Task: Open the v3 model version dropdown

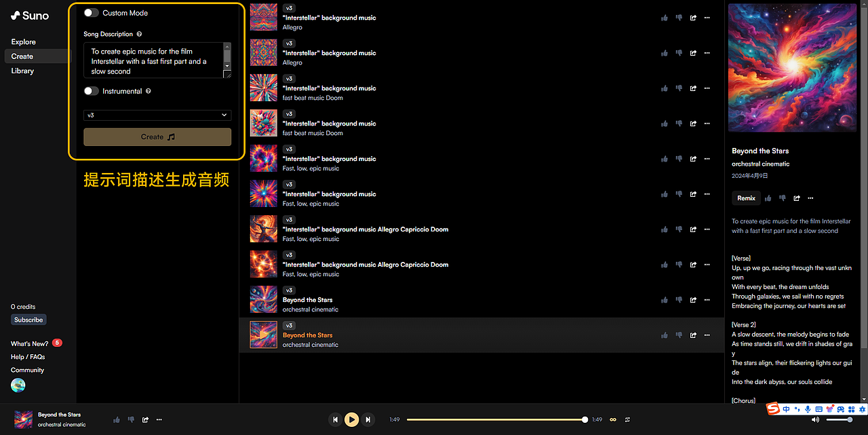Action: 157,115
